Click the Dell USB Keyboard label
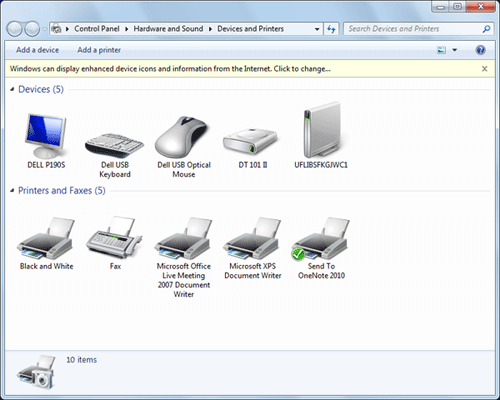Screen dimensions: 500x400 click(x=115, y=169)
